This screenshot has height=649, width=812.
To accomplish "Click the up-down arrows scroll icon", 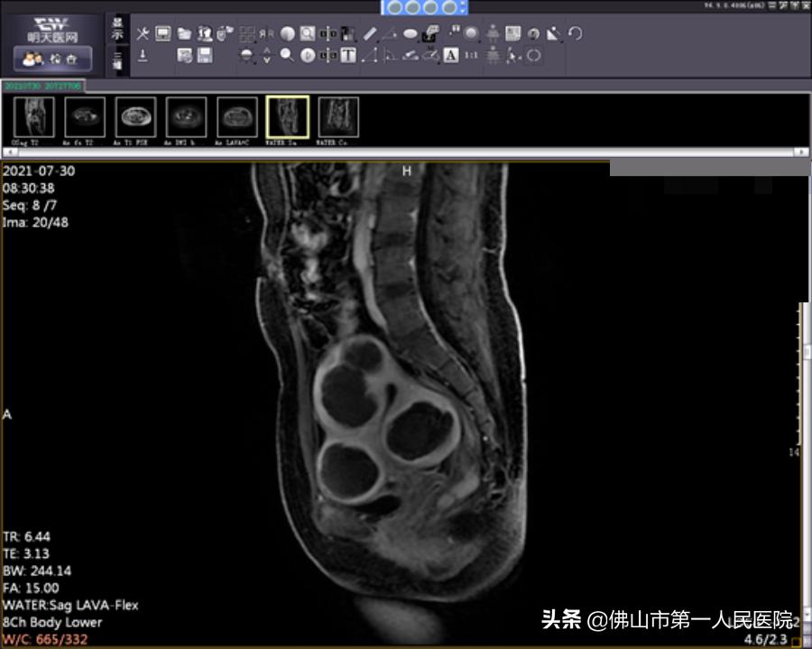I will pos(266,55).
